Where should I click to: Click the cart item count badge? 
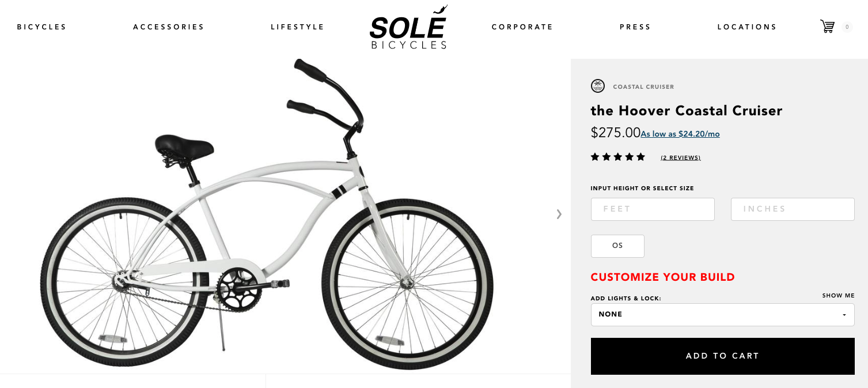(x=846, y=26)
